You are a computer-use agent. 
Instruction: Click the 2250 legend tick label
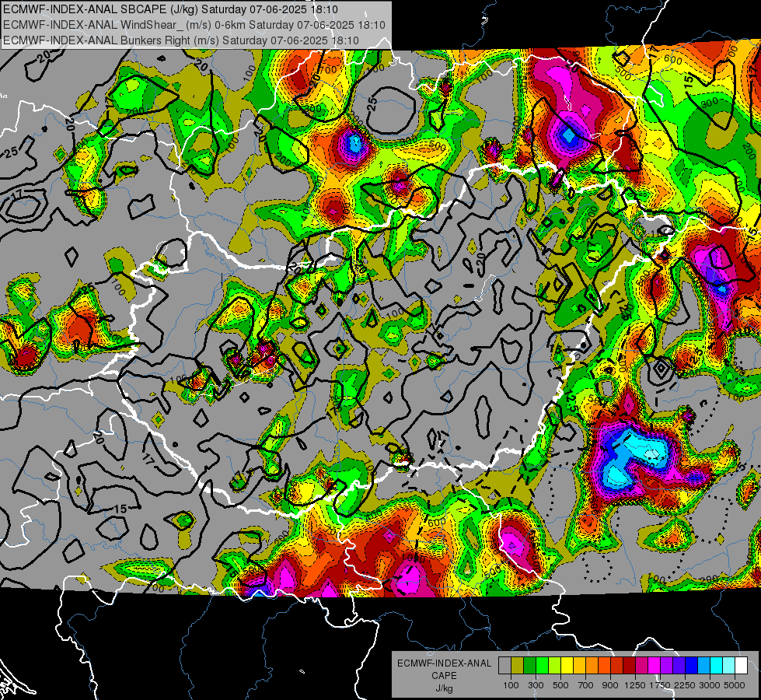pyautogui.click(x=685, y=685)
